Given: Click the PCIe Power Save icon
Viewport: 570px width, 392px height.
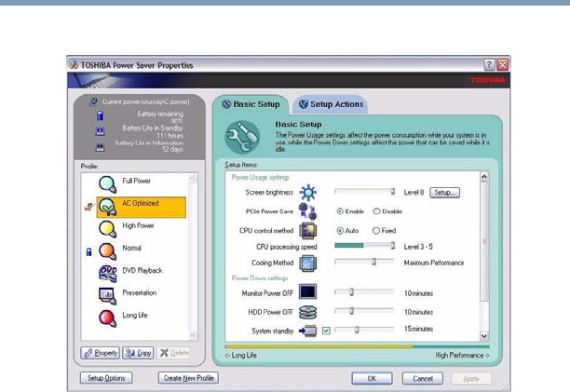Looking at the screenshot, I should pyautogui.click(x=307, y=211).
